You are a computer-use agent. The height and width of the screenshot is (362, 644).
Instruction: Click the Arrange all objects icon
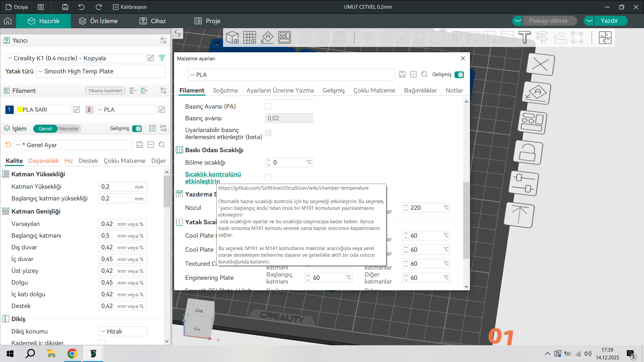click(x=284, y=37)
